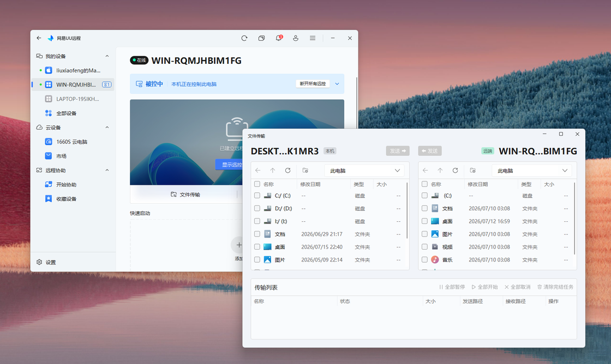Select LAPTOP-195IKH... device in sidebar
611x364 pixels.
click(x=73, y=99)
